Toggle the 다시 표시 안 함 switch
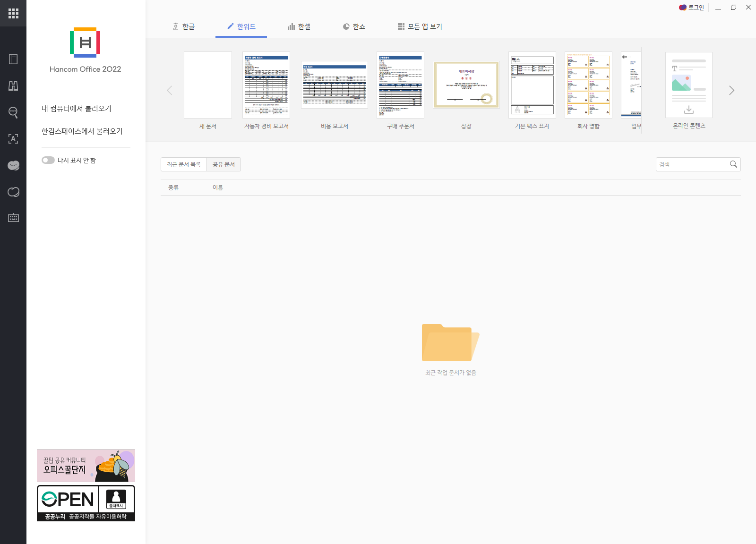 pyautogui.click(x=48, y=160)
